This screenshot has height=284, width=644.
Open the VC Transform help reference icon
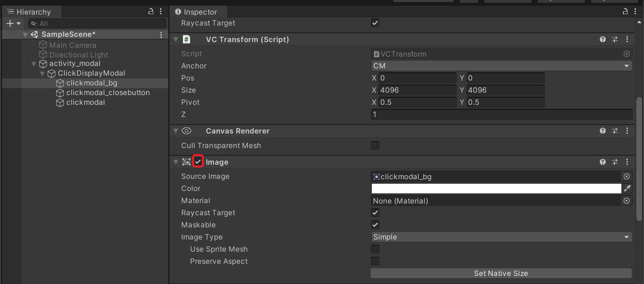click(602, 39)
